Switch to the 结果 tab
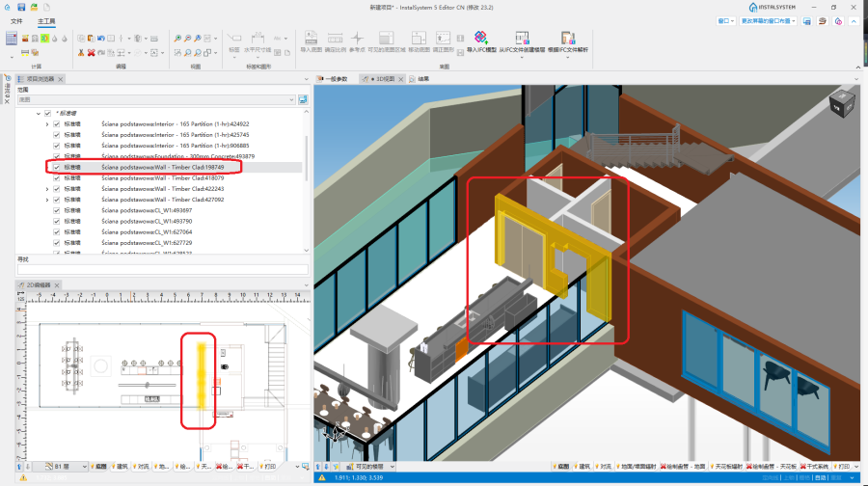The height and width of the screenshot is (486, 868). [420, 79]
